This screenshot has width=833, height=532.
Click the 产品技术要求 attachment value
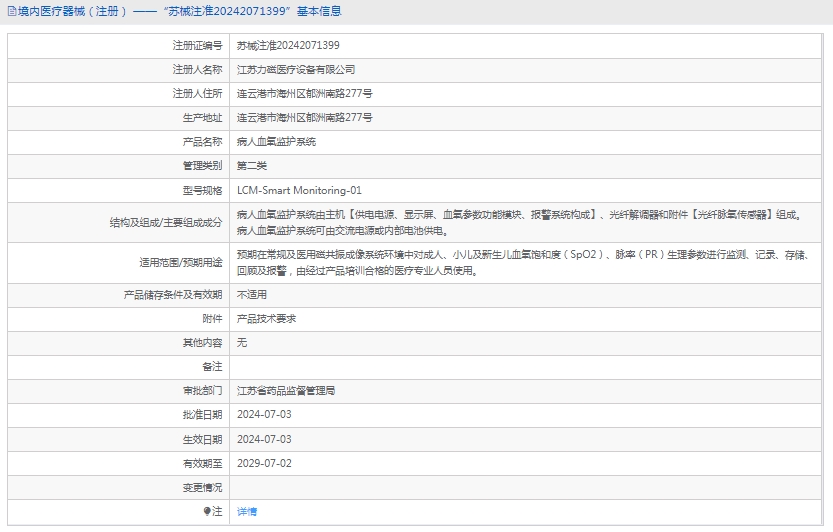pos(266,319)
